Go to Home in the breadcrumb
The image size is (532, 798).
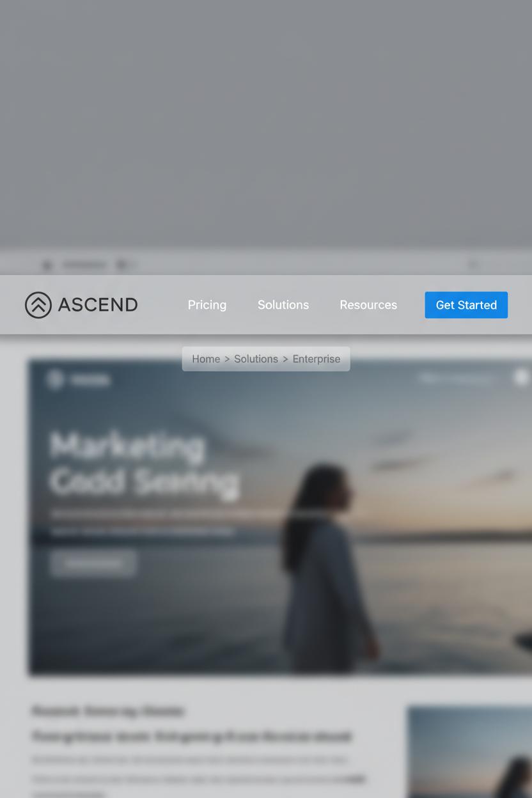(206, 359)
